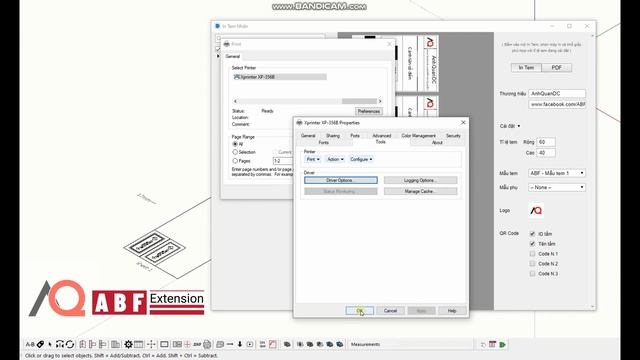Click the Rộng width field showing 60
The height and width of the screenshot is (360, 640).
[x=546, y=142]
